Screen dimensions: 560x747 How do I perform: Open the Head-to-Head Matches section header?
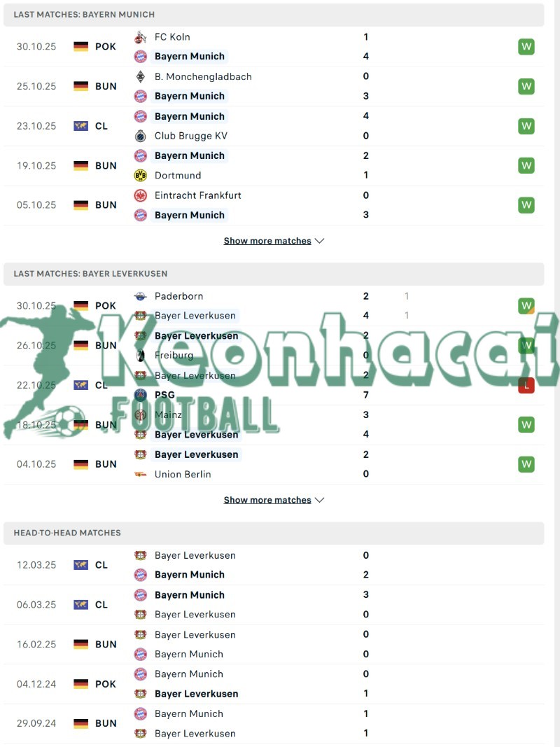(x=67, y=533)
